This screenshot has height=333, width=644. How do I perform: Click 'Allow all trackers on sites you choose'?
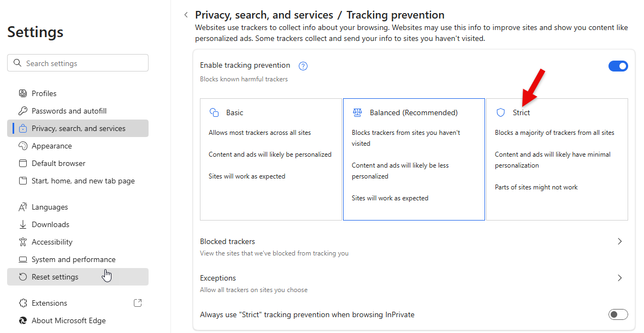pyautogui.click(x=254, y=290)
